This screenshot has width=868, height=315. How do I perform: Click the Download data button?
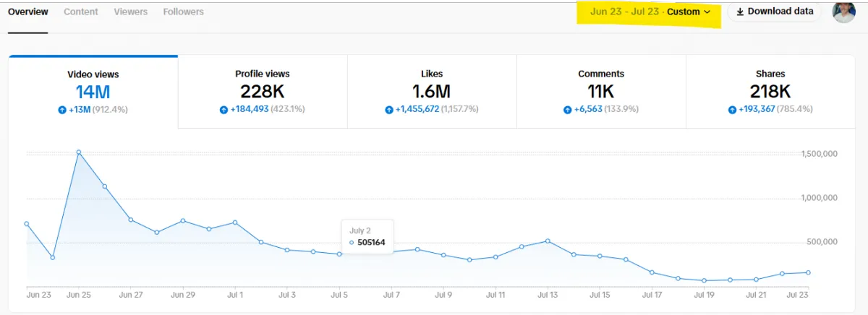(775, 12)
